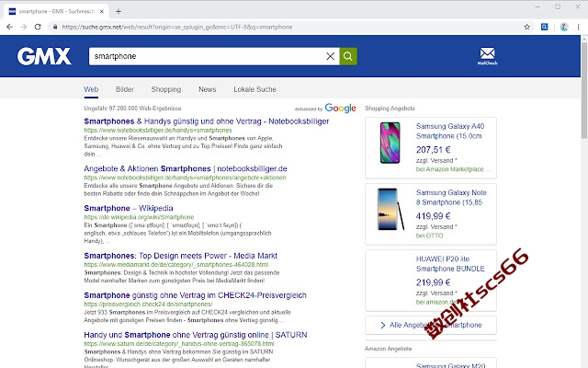This screenshot has width=588, height=368.
Task: Open Smartphones & Handys Notebooksbilliger result
Action: (x=206, y=121)
